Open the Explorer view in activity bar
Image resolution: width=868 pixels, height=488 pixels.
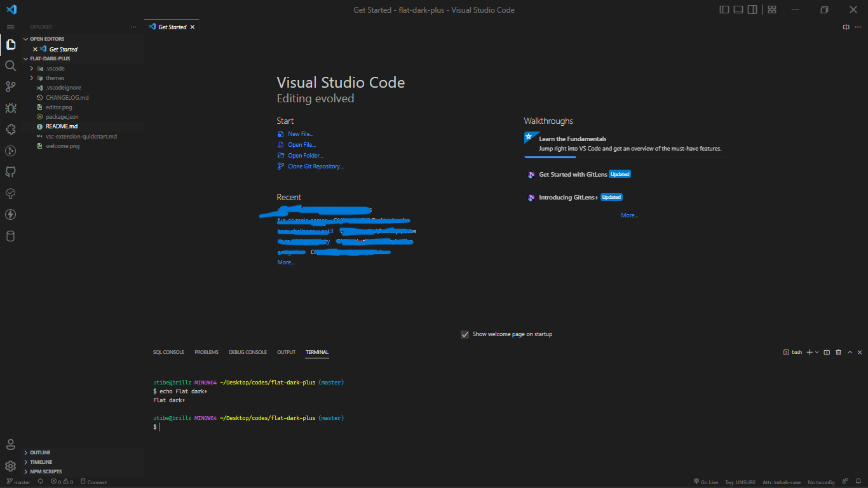[10, 45]
